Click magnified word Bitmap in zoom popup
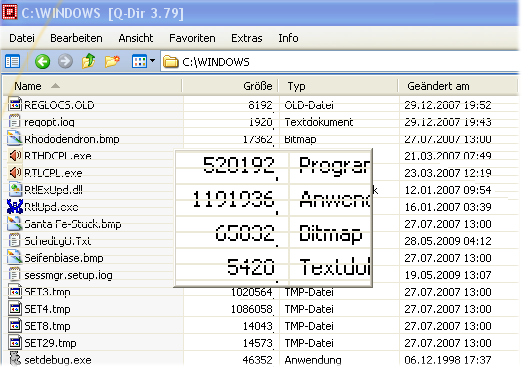Screen dimensions: 522x368 (330, 234)
